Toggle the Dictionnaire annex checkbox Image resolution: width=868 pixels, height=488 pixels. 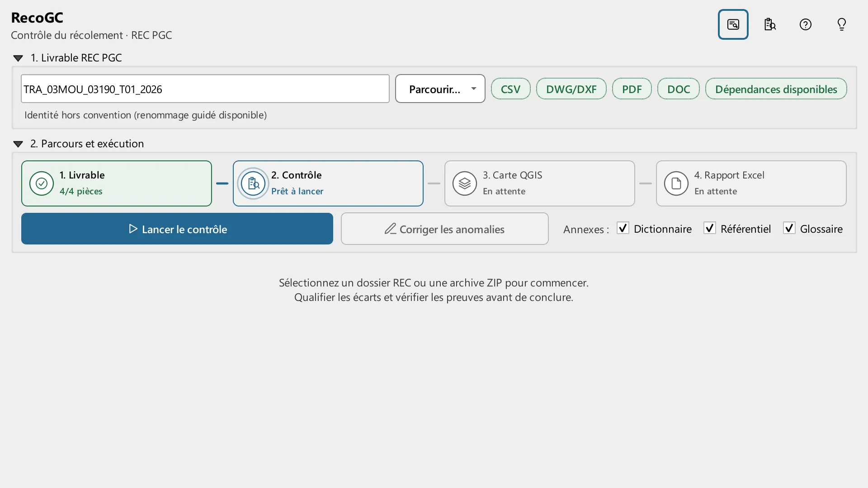pyautogui.click(x=623, y=228)
